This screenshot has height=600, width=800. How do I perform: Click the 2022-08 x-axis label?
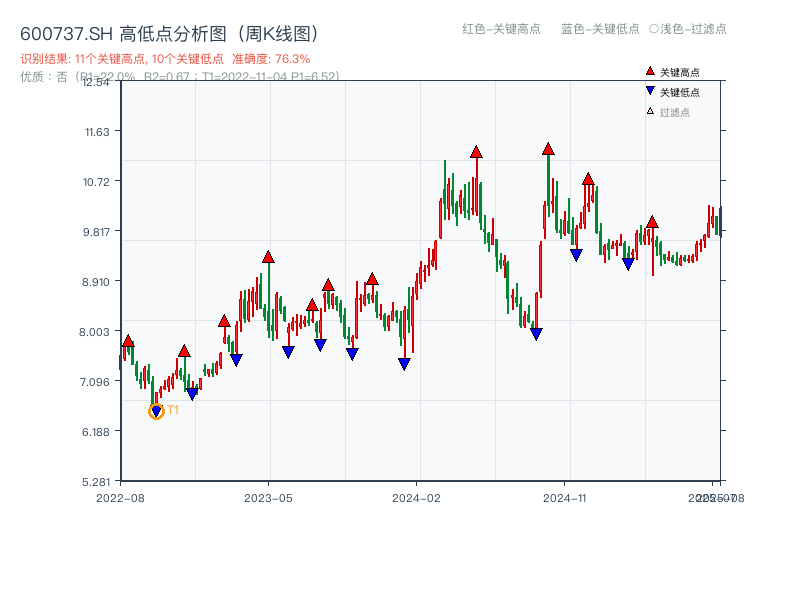point(120,498)
